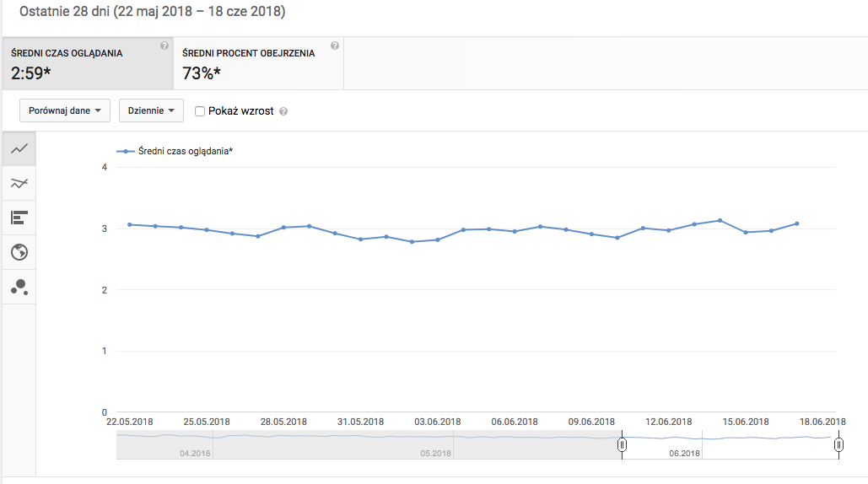This screenshot has width=868, height=484.
Task: Click the first data point of the chart line
Action: (130, 224)
